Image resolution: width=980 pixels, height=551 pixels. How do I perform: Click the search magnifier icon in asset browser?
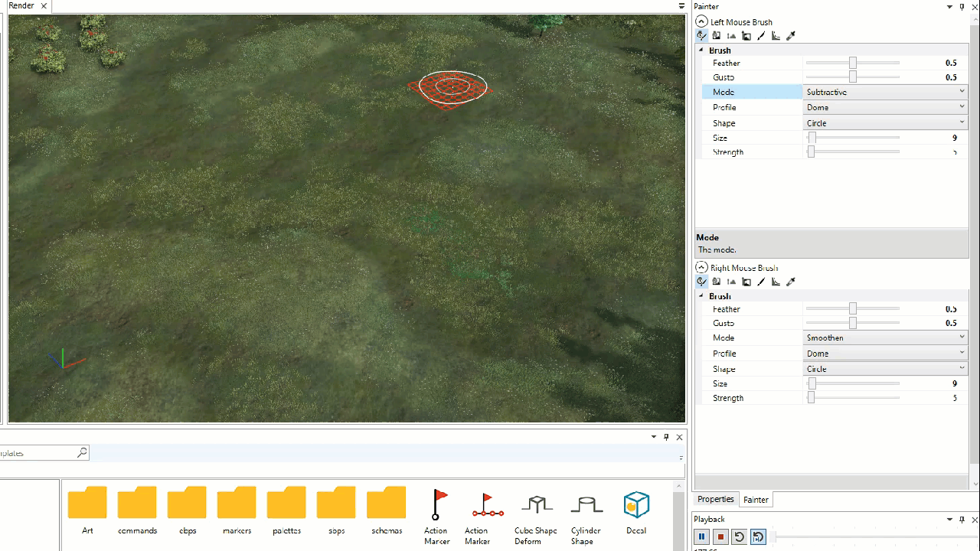click(x=82, y=453)
